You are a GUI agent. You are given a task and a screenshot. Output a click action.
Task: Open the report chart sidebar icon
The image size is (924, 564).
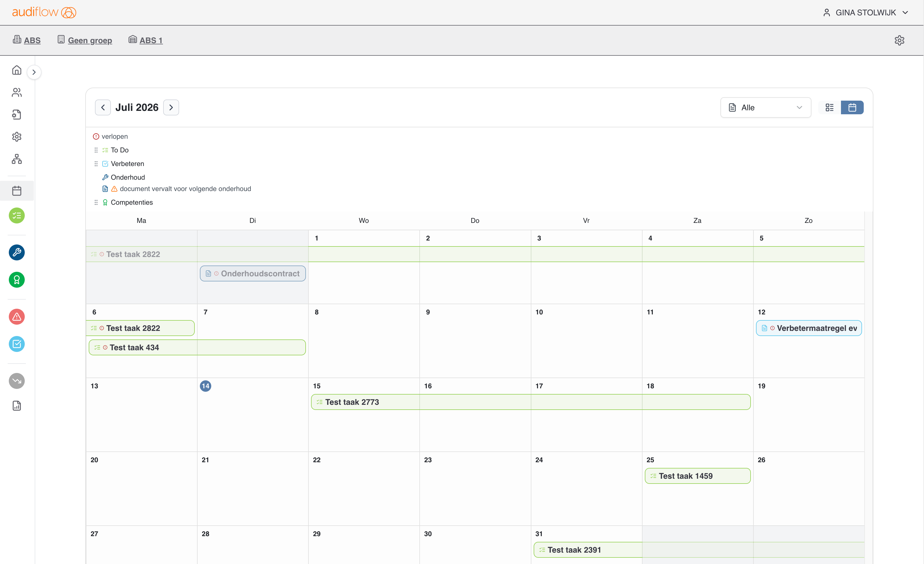(x=17, y=406)
